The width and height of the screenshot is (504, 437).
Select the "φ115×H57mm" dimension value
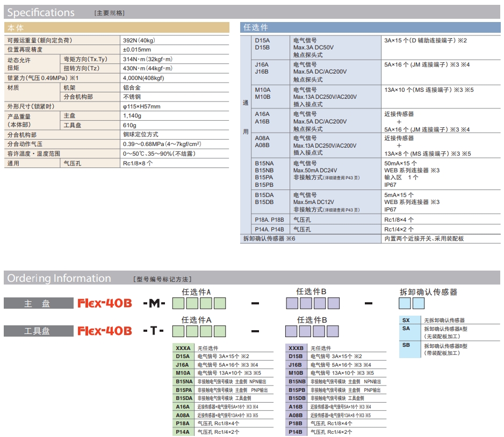[141, 107]
